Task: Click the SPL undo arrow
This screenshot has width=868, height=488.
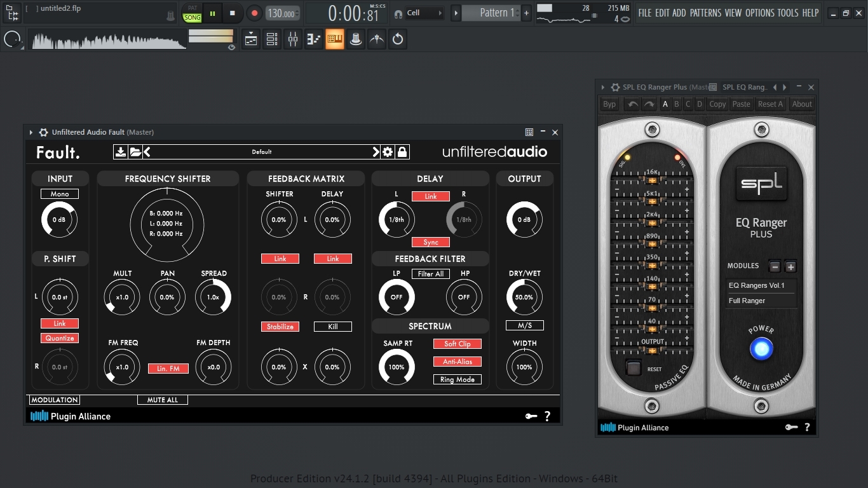Action: pos(632,104)
